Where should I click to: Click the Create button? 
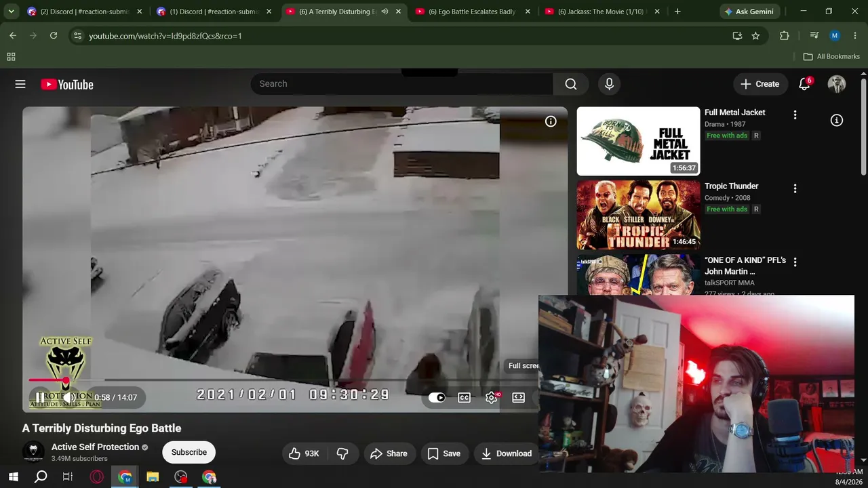(760, 84)
